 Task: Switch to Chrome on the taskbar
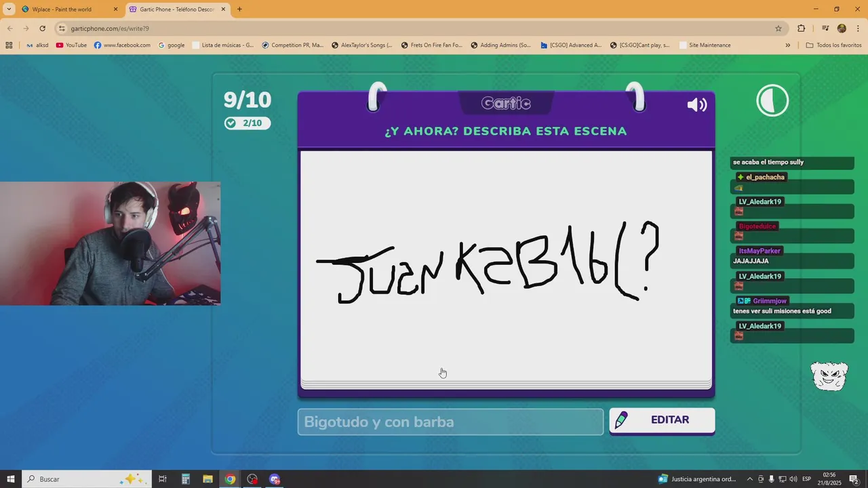tap(230, 479)
